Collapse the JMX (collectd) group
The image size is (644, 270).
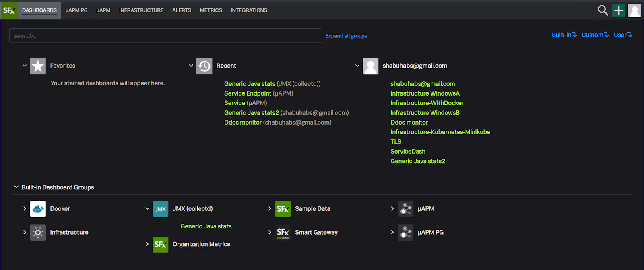(147, 209)
